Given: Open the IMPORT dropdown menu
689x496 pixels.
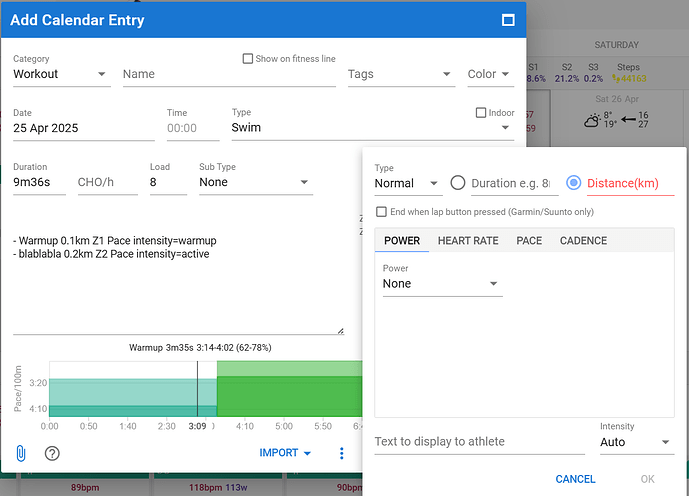Looking at the screenshot, I should click(285, 453).
